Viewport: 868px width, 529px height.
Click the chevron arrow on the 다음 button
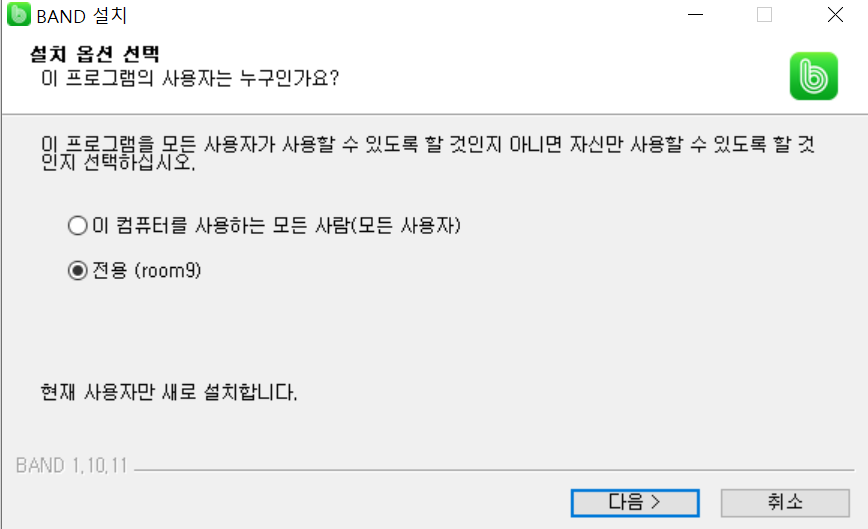pos(656,502)
